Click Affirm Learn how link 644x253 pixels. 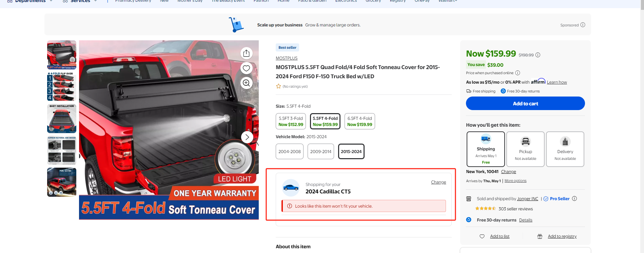point(557,82)
